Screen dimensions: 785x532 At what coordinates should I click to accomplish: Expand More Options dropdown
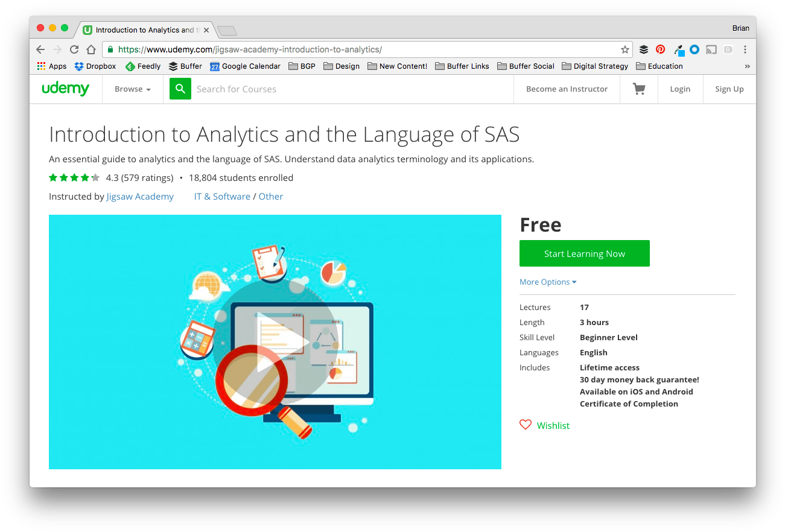coord(548,282)
